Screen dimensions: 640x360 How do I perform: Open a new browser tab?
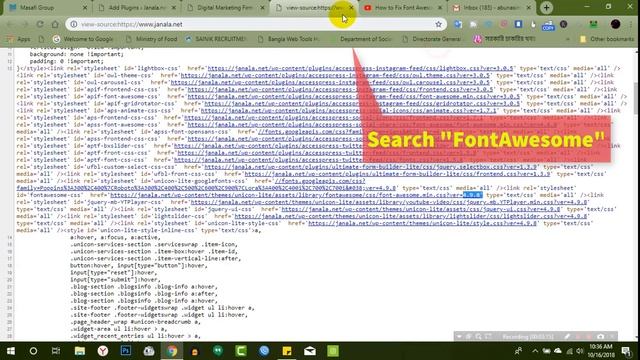pyautogui.click(x=547, y=7)
